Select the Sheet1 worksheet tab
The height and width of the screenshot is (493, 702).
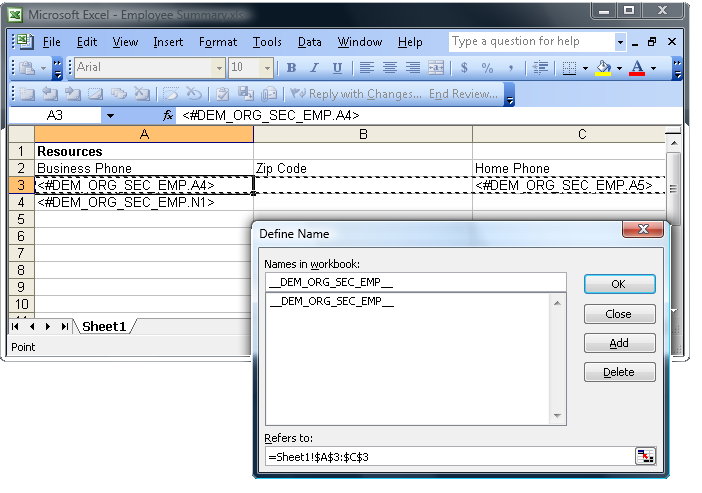104,326
